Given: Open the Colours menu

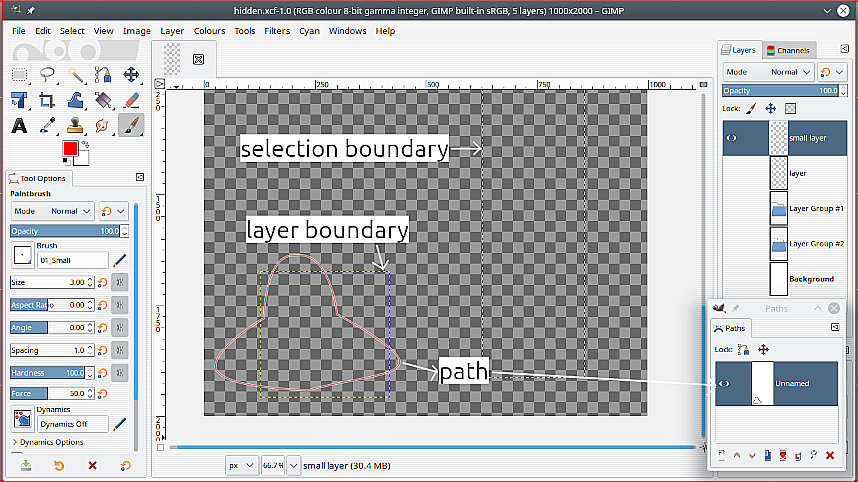Looking at the screenshot, I should [209, 31].
